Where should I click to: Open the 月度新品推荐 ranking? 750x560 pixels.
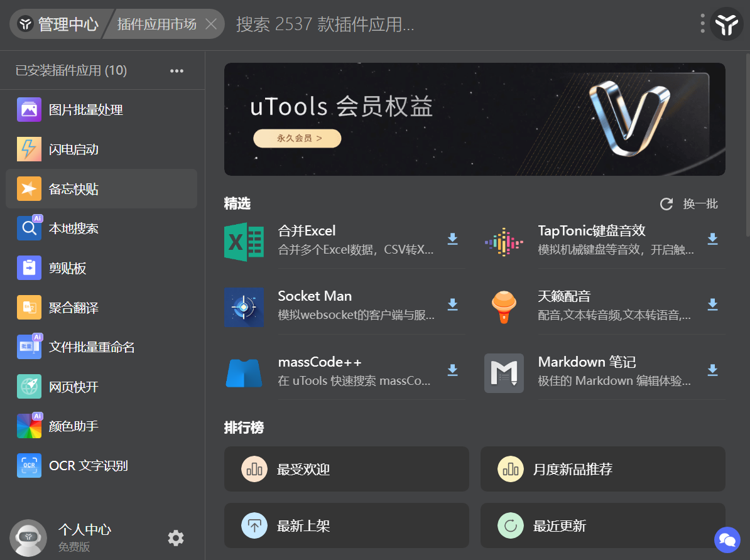(x=602, y=469)
